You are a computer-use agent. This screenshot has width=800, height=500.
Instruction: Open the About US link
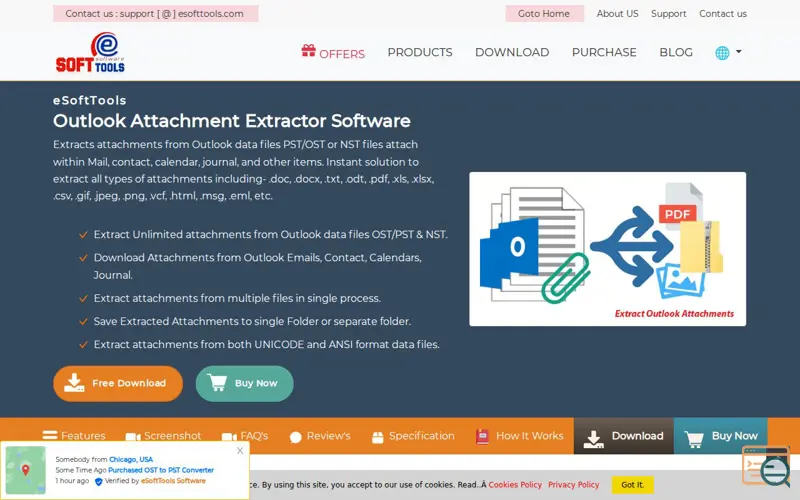[x=617, y=14]
